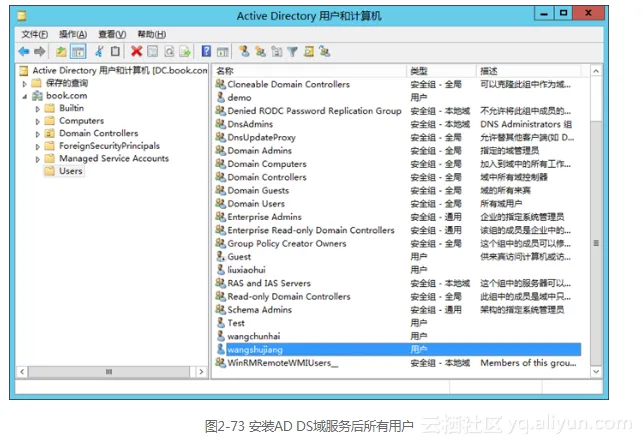Screen dimensions: 643x445
Task: Select the Test user
Action: pos(398,323)
